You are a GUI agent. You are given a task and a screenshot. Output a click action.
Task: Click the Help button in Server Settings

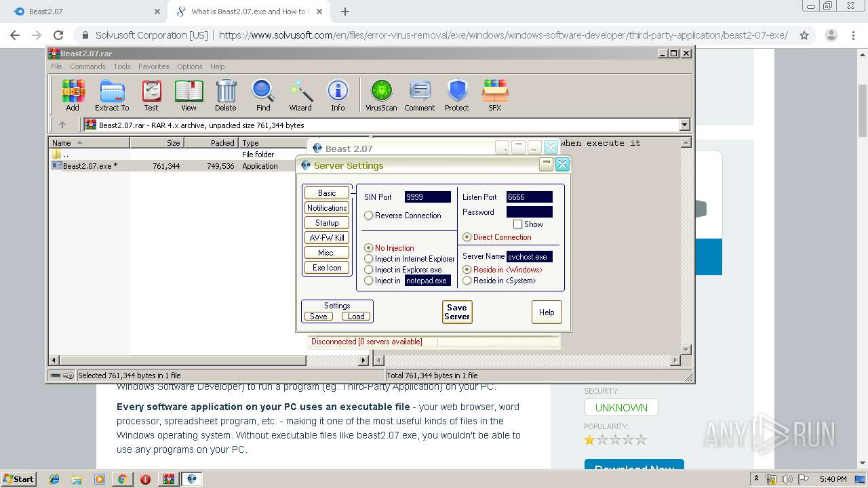[547, 312]
